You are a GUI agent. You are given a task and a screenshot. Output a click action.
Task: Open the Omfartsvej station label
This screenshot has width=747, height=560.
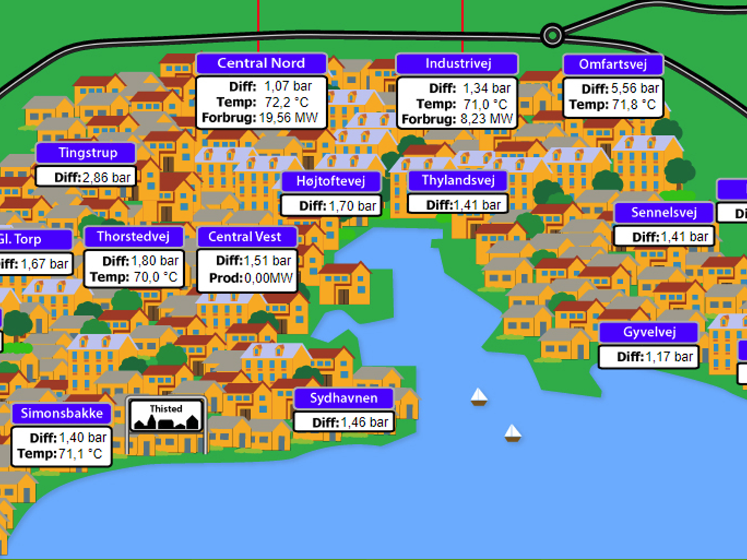pos(613,65)
